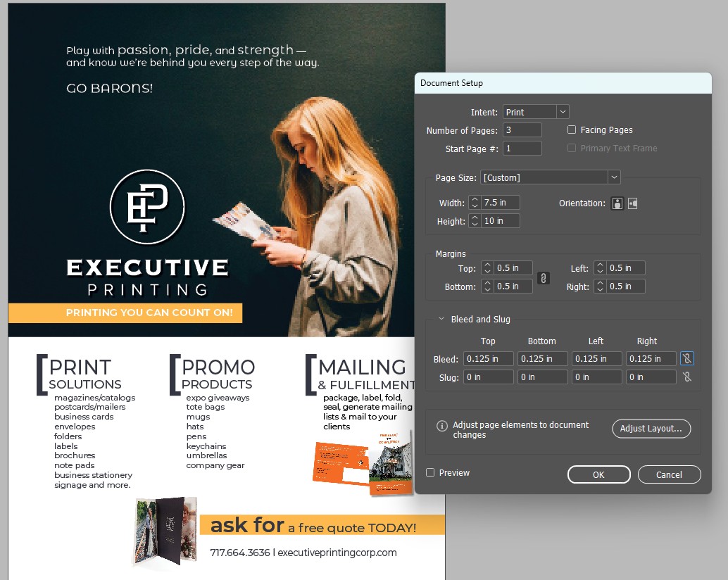This screenshot has height=580, width=728.
Task: Click the Bleed Left field
Action: pyautogui.click(x=597, y=359)
